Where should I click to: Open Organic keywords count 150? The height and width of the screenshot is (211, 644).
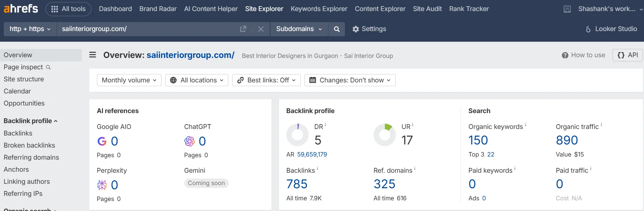point(478,140)
